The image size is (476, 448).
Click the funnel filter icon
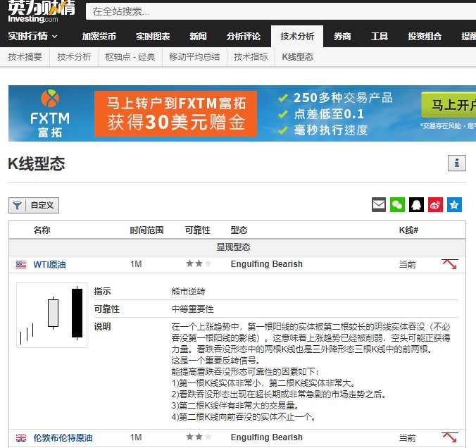[18, 206]
